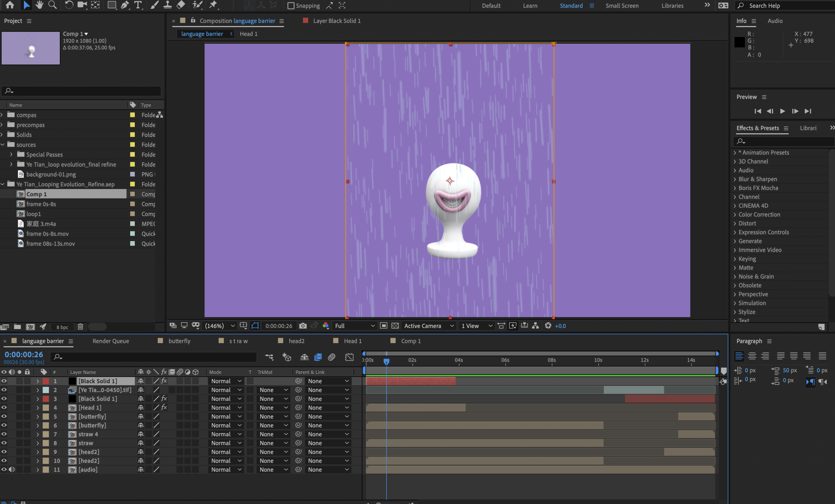Screen dimensions: 835x504
Task: Select the Selection arrow tool
Action: 26,5
